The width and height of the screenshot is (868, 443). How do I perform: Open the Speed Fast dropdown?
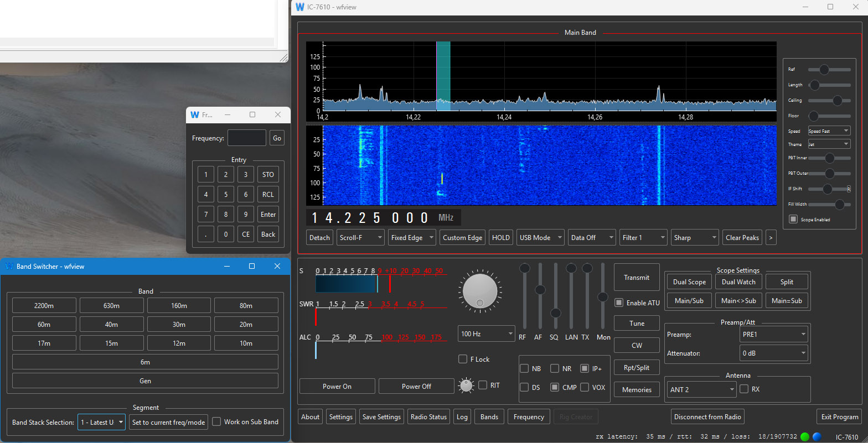click(x=829, y=131)
